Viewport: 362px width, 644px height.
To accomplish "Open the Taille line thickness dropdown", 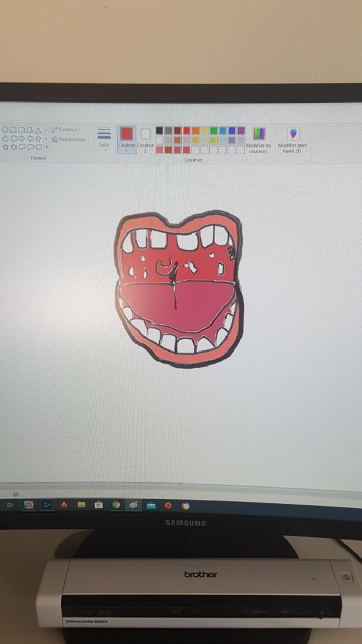I will point(104,139).
